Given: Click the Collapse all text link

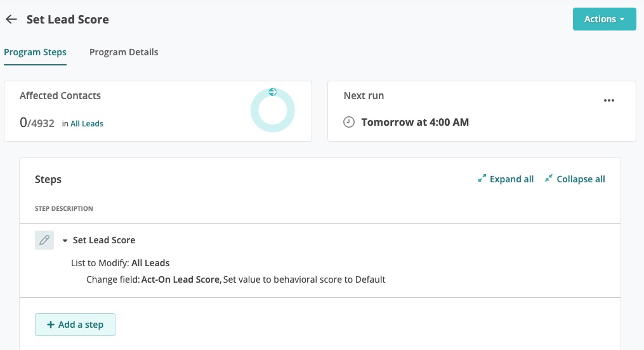Looking at the screenshot, I should [x=581, y=179].
